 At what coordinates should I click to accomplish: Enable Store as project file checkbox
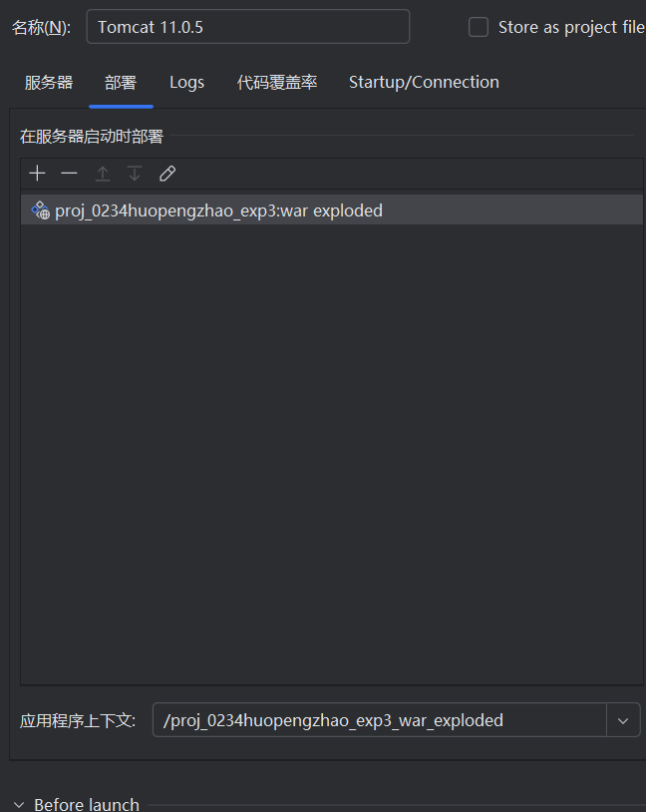(479, 27)
